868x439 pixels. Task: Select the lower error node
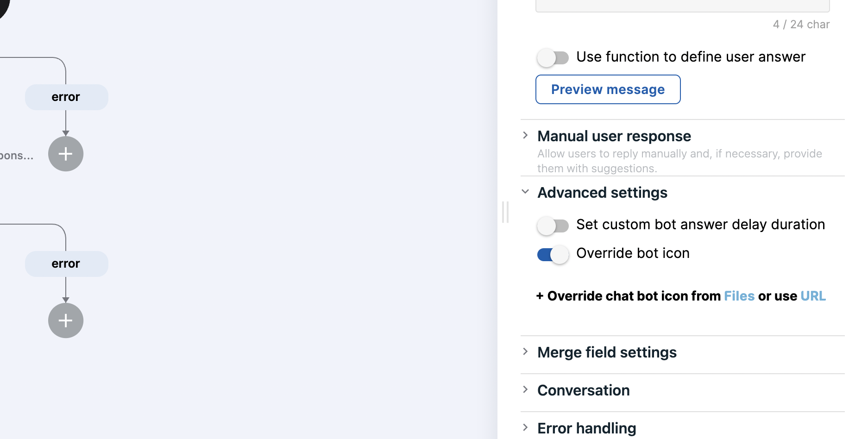pos(66,264)
